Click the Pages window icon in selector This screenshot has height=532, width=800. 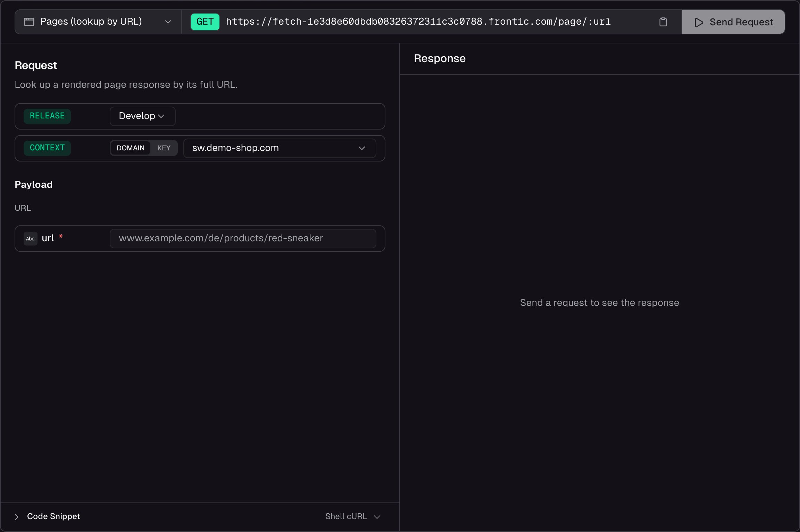point(29,22)
